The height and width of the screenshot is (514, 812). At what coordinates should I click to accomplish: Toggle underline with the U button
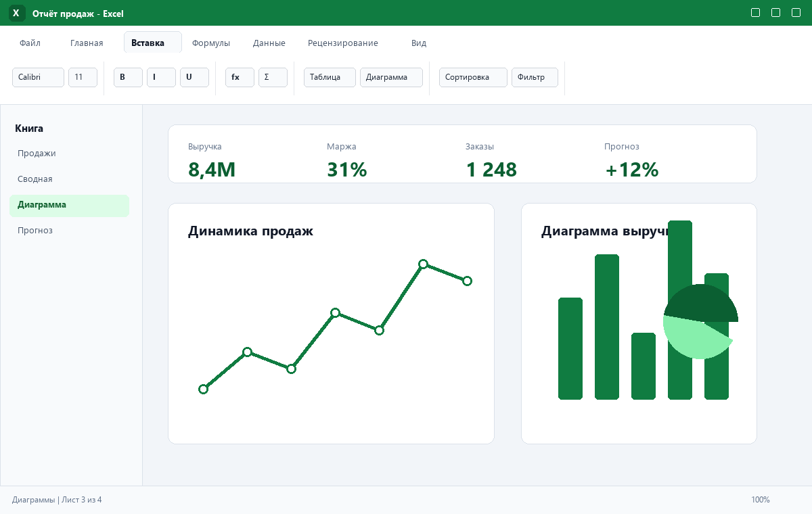coord(194,77)
